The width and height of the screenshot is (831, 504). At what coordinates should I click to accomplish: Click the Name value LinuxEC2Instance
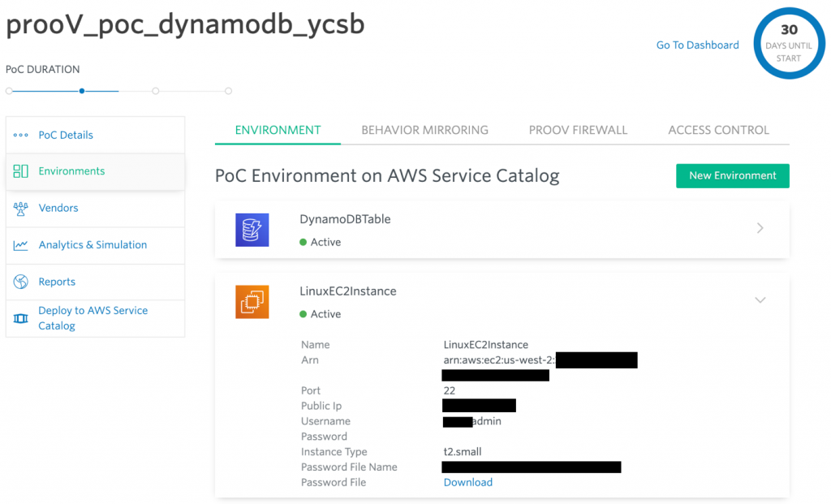(486, 345)
